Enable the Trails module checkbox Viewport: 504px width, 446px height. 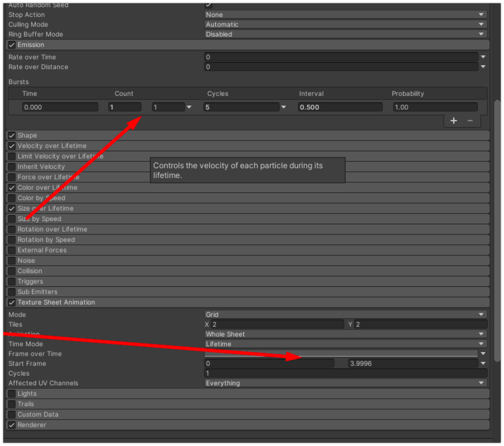12,404
